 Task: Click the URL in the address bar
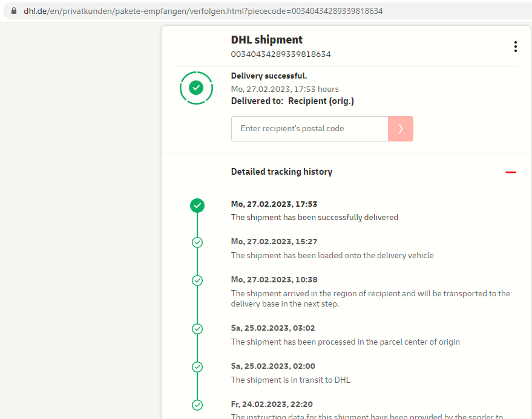click(203, 11)
